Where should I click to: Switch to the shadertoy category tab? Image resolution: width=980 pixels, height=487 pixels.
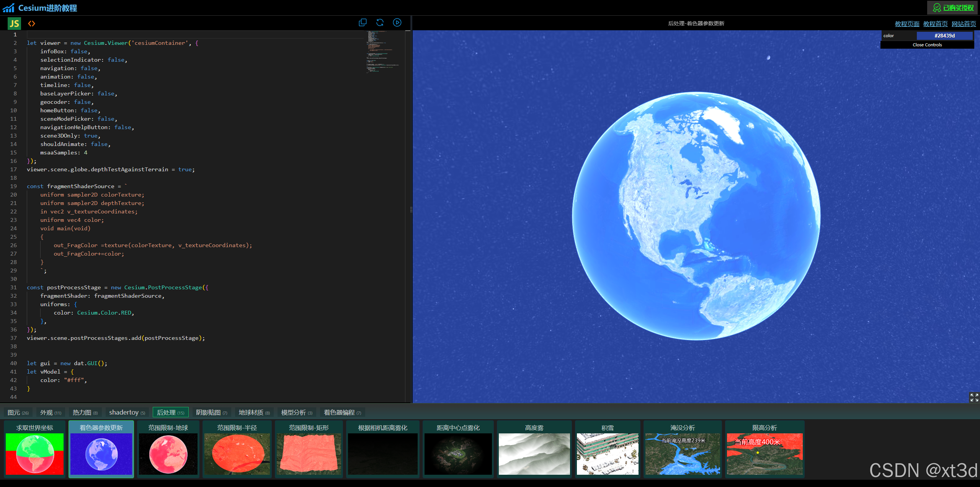pyautogui.click(x=127, y=412)
